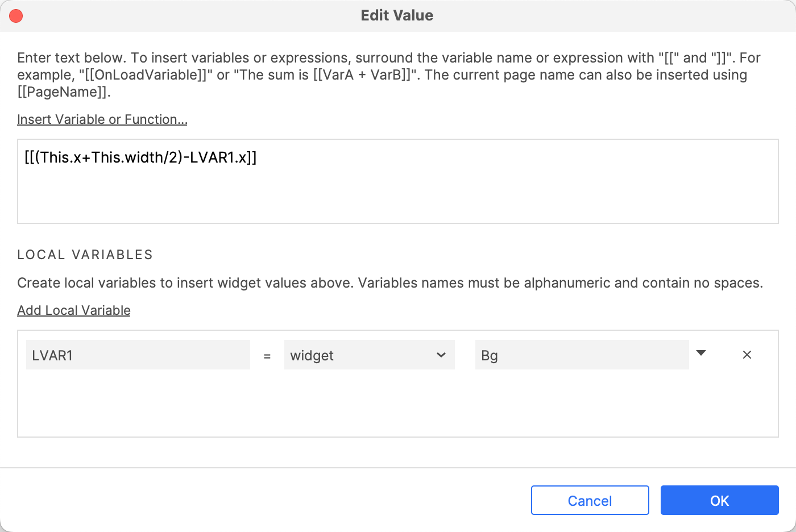
Task: Click the 'Create local variables' description text
Action: (389, 283)
